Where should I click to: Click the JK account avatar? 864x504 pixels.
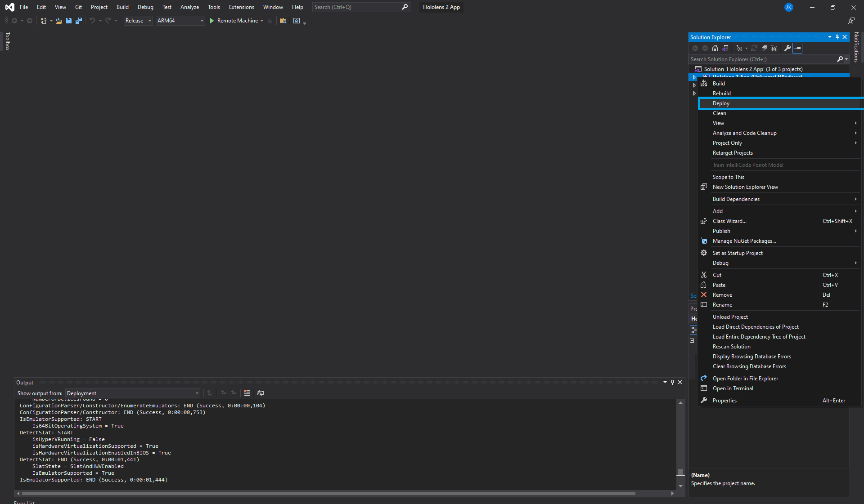[789, 7]
